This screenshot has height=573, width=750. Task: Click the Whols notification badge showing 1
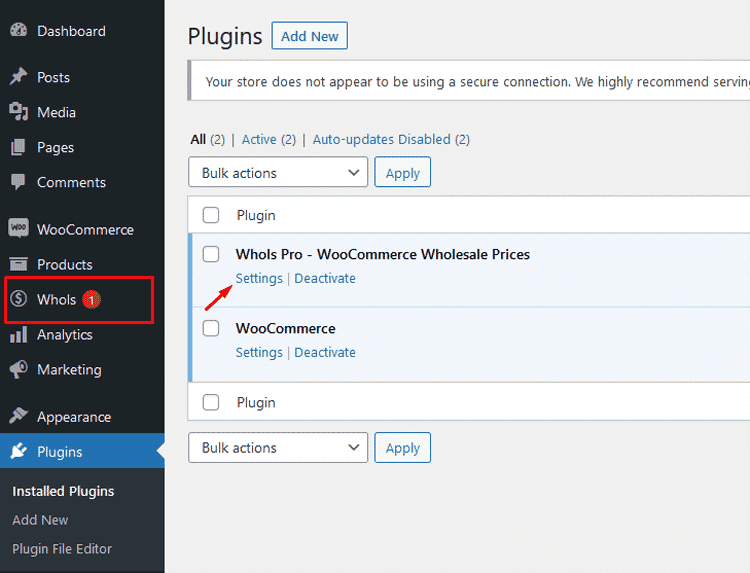point(91,300)
